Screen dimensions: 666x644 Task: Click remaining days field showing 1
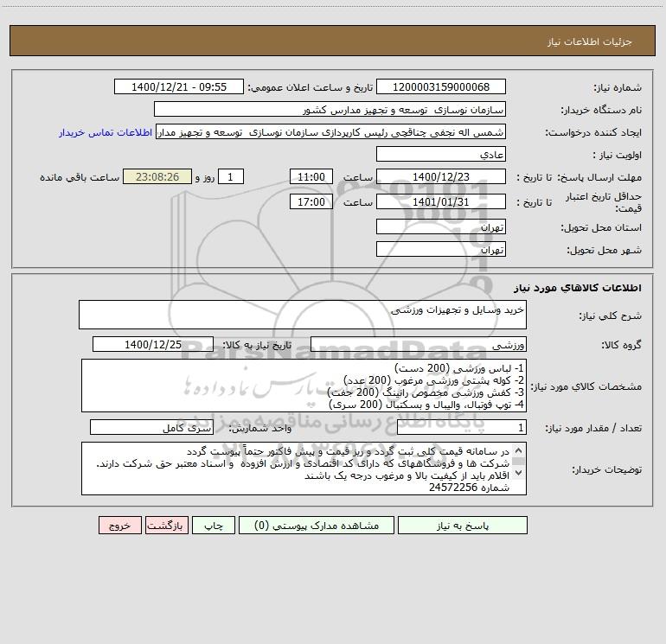tap(231, 176)
